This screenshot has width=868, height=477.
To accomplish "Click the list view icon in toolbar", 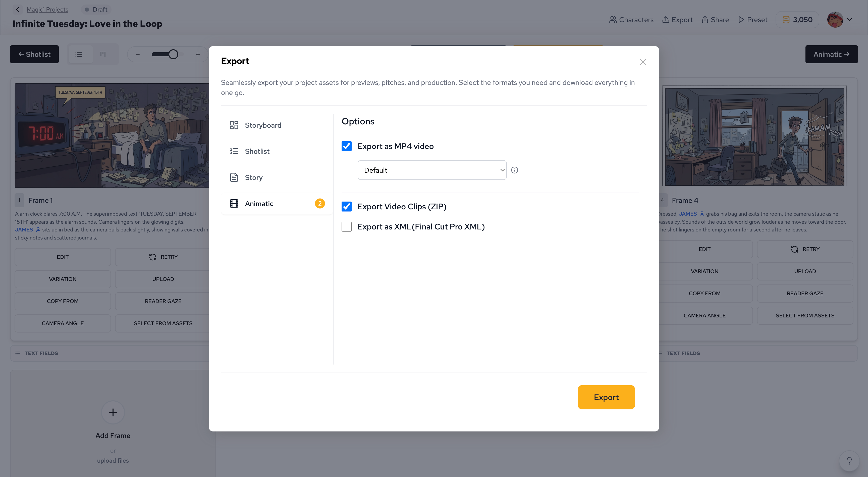I will pos(79,54).
